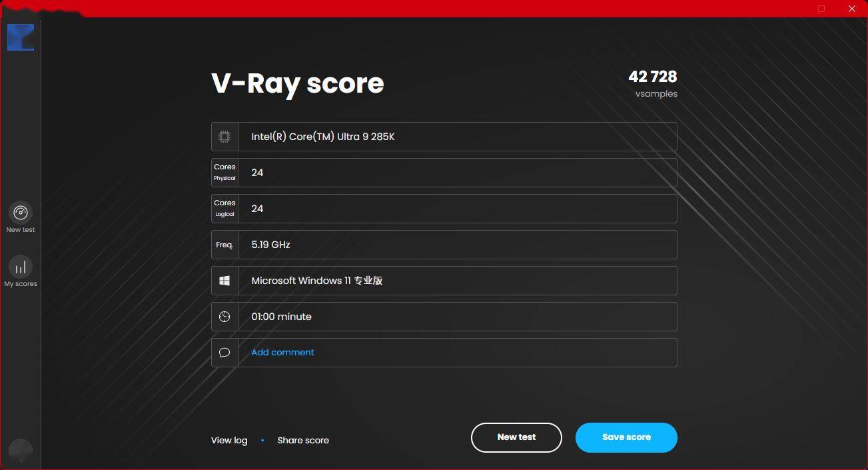Click the user avatar at sidebar bottom
Viewport: 868px width, 470px height.
point(21,451)
